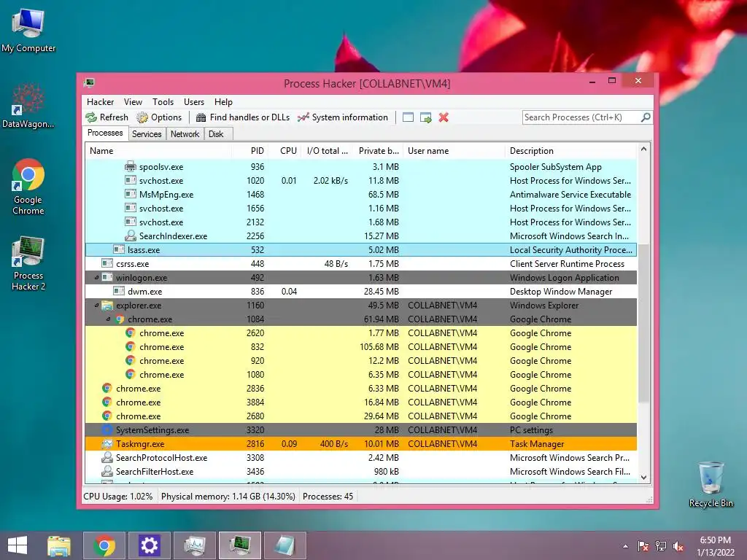Collapse the explorer.exe tree node
This screenshot has width=747, height=560.
[x=97, y=306]
